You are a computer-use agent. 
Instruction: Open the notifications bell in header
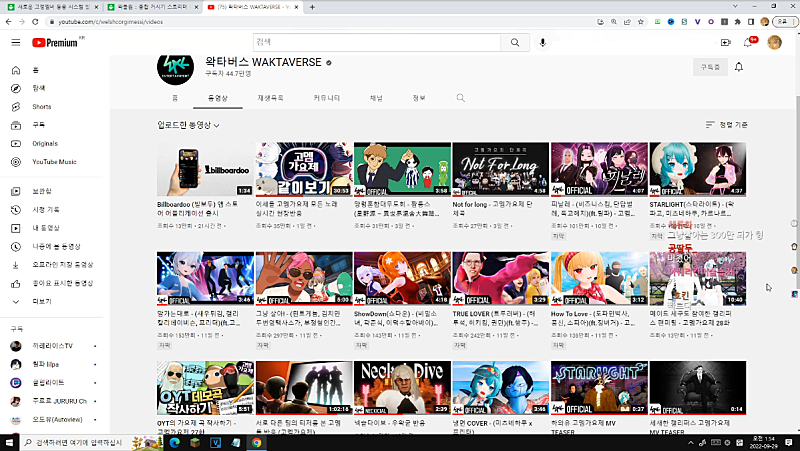point(747,43)
